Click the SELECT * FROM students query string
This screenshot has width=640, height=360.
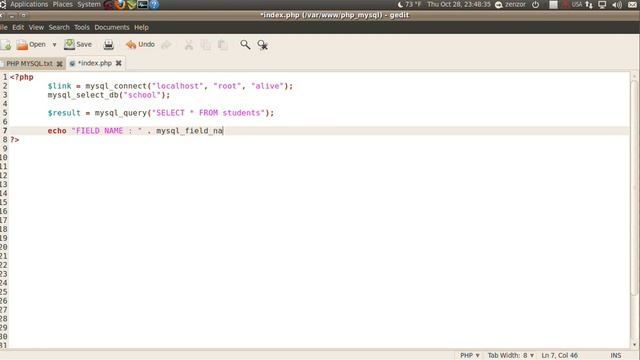[209, 113]
